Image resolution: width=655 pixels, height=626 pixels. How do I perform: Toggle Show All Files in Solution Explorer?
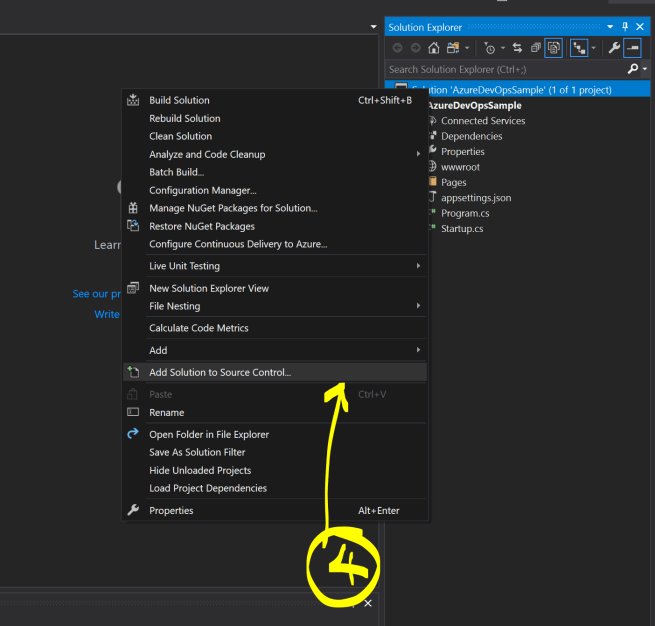555,47
